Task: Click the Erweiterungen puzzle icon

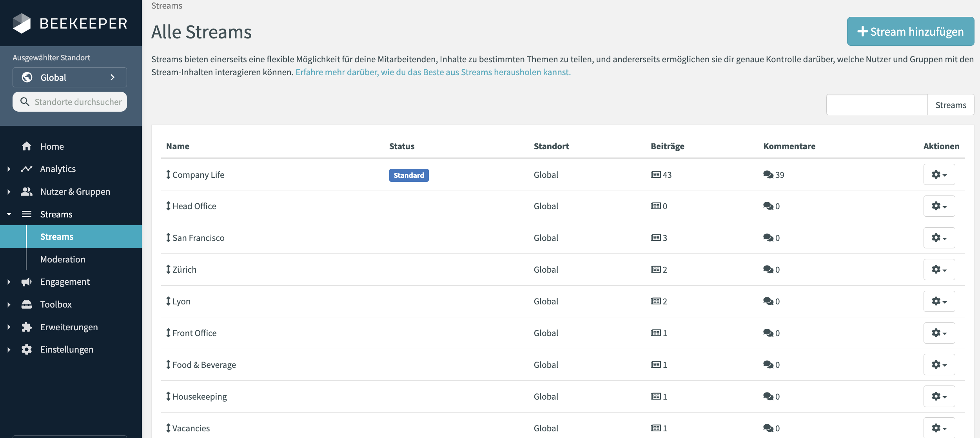Action: (26, 327)
